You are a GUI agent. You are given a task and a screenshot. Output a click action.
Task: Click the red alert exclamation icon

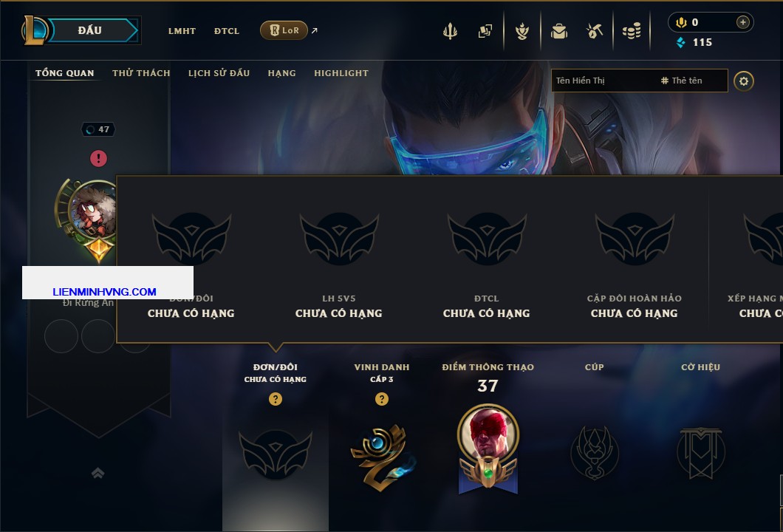tap(98, 158)
